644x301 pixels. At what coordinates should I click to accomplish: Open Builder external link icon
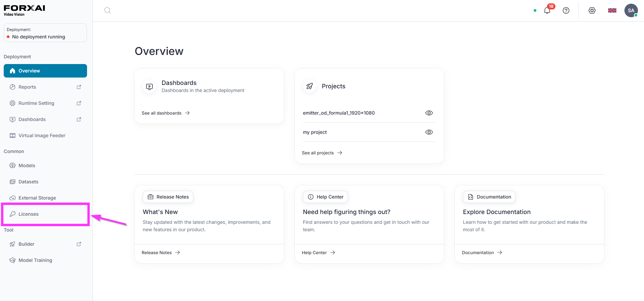79,244
